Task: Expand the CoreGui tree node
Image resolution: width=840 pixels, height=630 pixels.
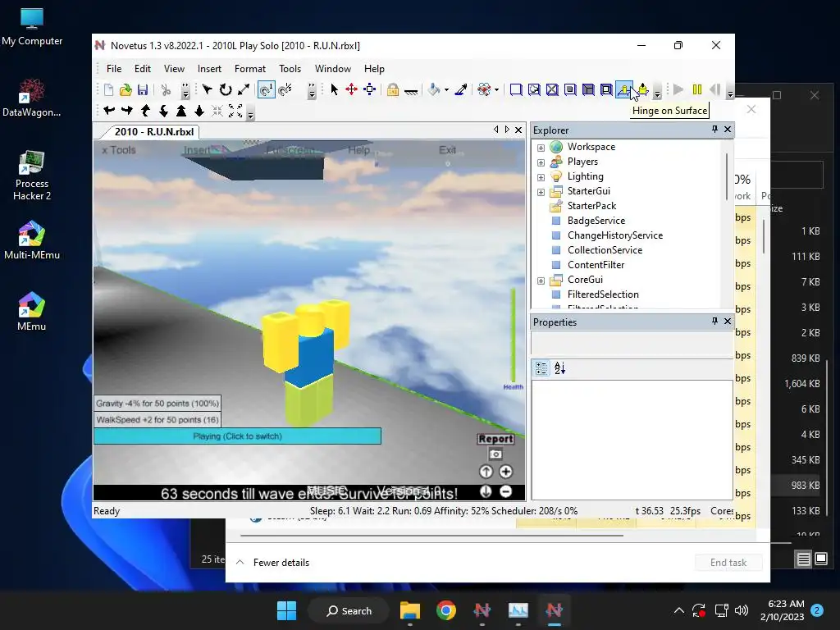Action: point(541,281)
